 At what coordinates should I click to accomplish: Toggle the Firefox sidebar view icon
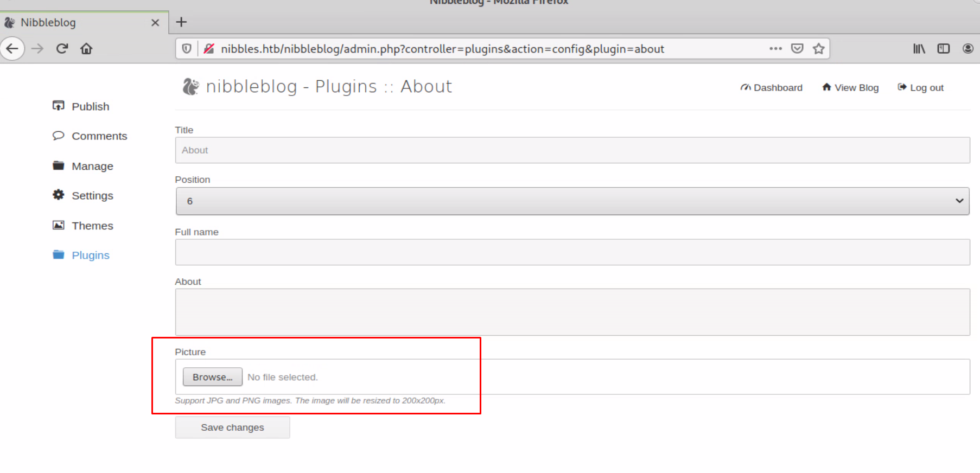coord(943,49)
